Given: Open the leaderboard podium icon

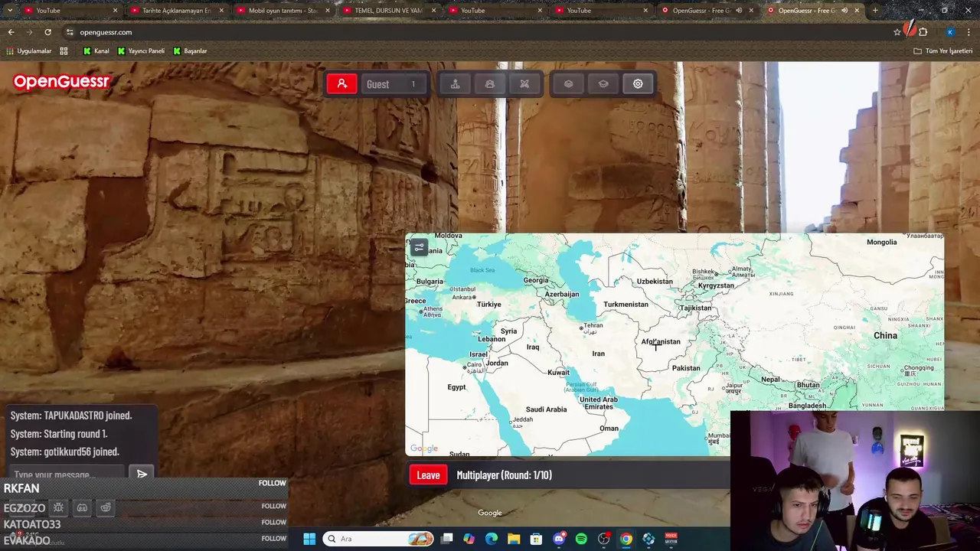Looking at the screenshot, I should 456,84.
